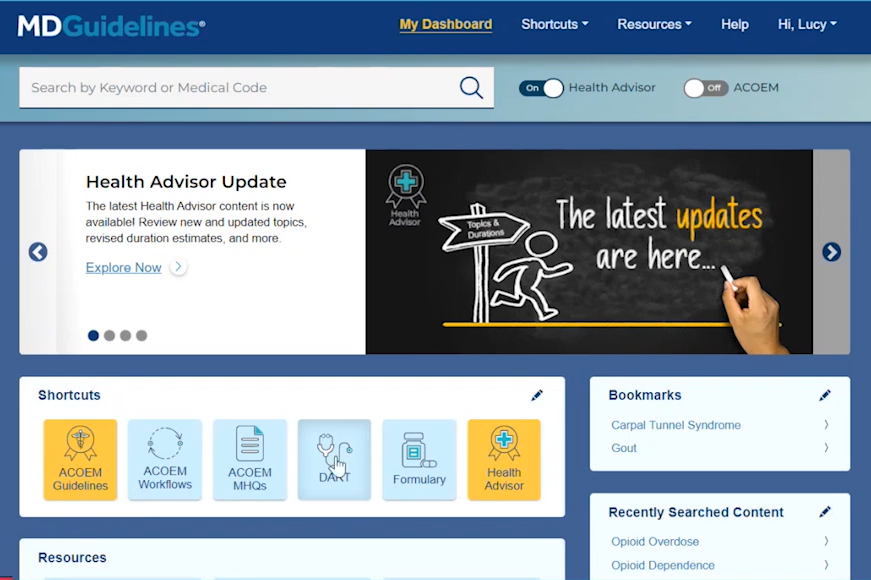Open the Formulary shortcut tile

coord(419,459)
